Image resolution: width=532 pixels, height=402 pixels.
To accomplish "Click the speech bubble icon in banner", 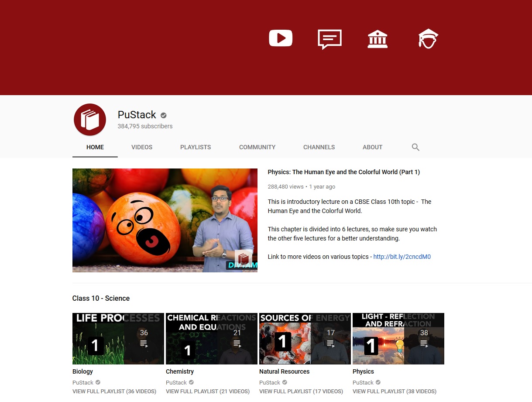I will (329, 39).
